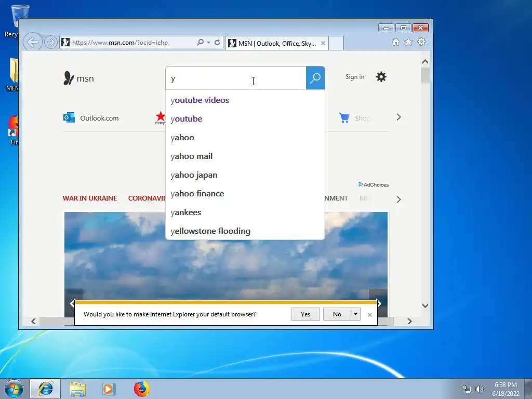Click the vertical scrollbar down arrow
The width and height of the screenshot is (532, 399).
coord(425,305)
